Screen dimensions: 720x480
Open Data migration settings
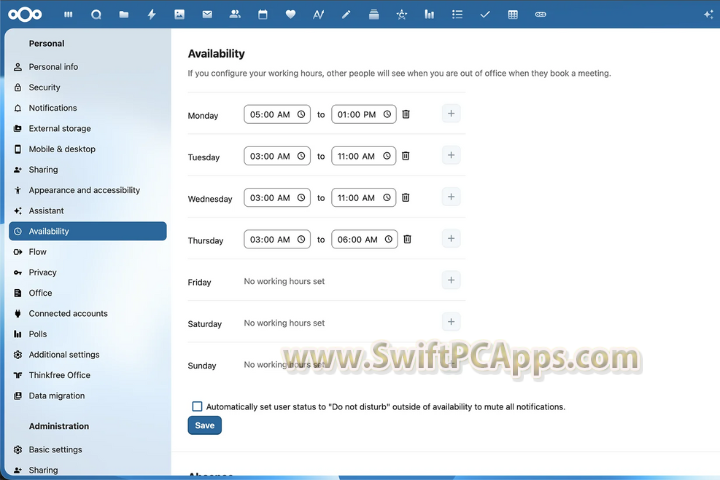(x=88, y=396)
